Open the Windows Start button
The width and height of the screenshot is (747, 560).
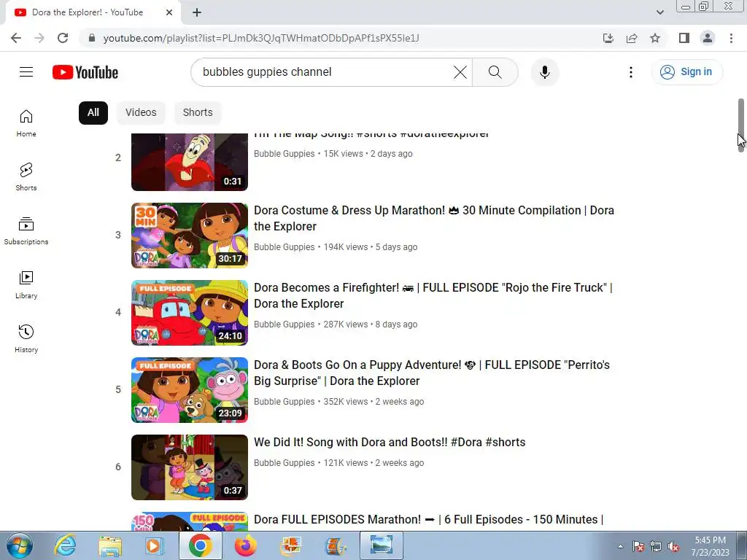click(x=20, y=545)
